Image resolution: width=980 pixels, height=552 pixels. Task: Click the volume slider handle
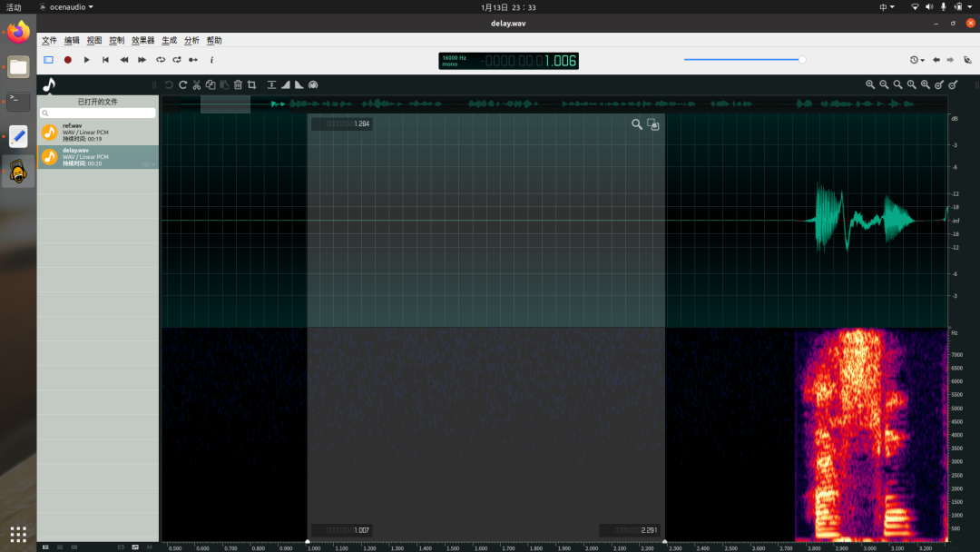(x=802, y=60)
